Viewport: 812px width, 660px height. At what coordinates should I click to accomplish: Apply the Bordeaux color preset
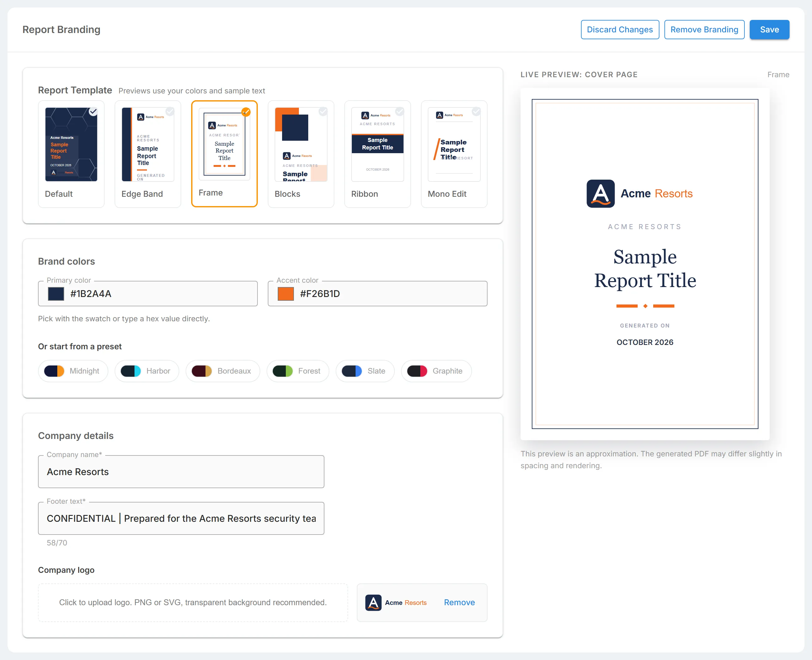(223, 371)
